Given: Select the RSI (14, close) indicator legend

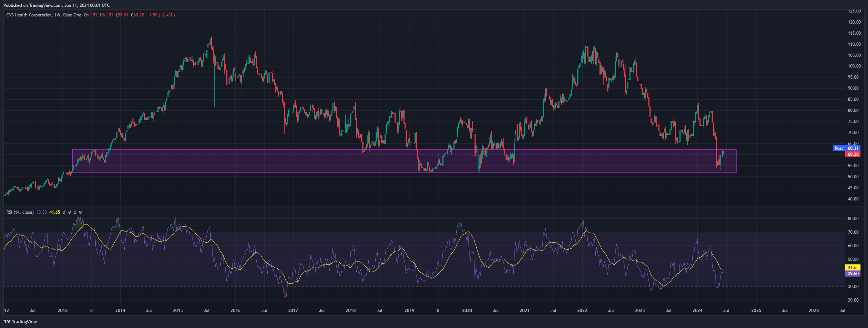Looking at the screenshot, I should [21, 212].
